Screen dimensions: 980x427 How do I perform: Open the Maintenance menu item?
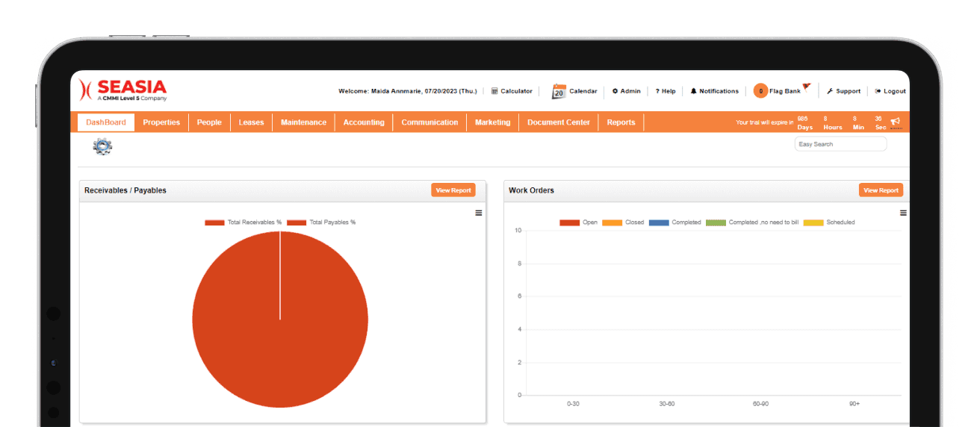[x=303, y=122]
